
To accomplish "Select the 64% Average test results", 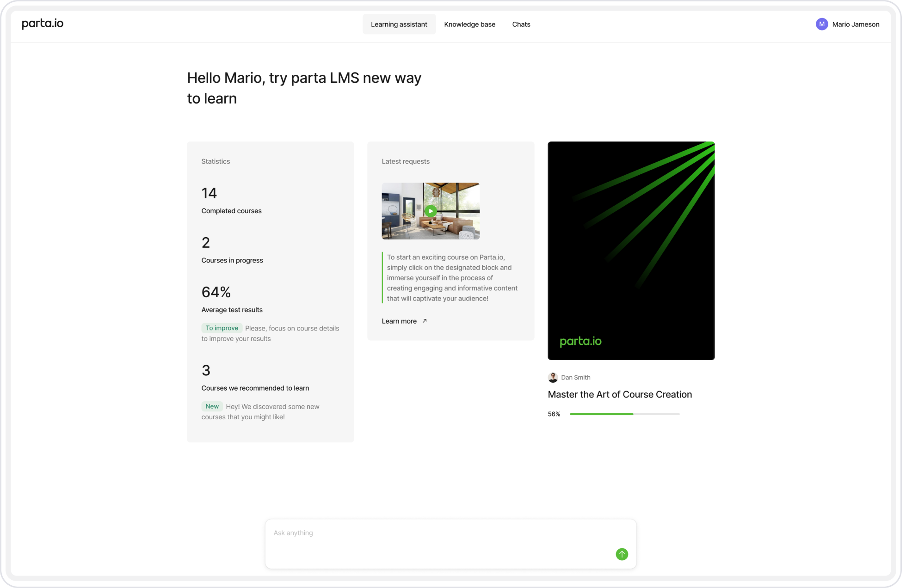I will pos(233,300).
